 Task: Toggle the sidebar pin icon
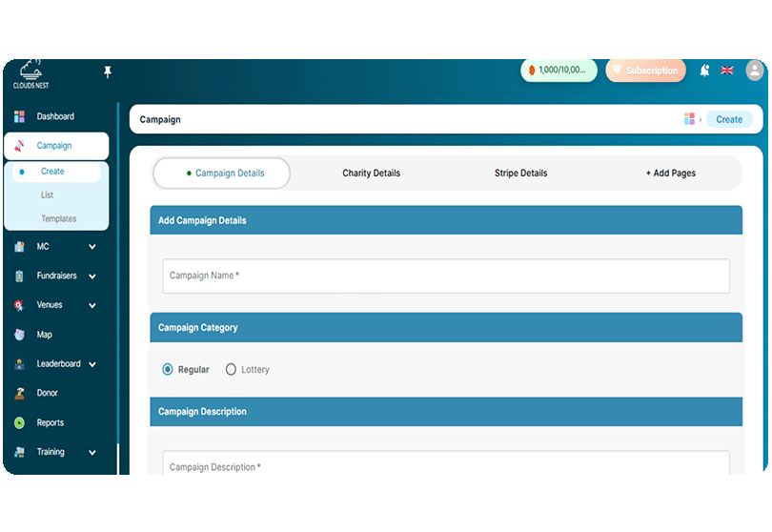click(108, 72)
